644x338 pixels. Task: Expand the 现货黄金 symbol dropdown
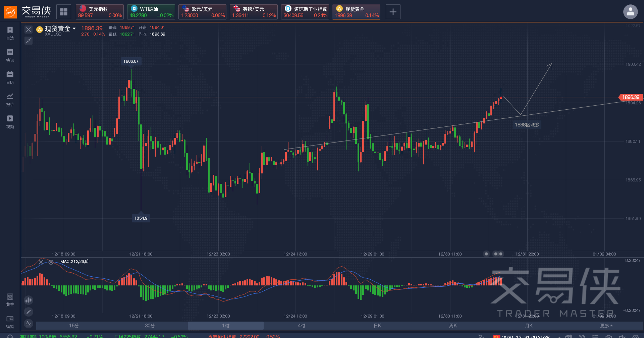(x=74, y=29)
